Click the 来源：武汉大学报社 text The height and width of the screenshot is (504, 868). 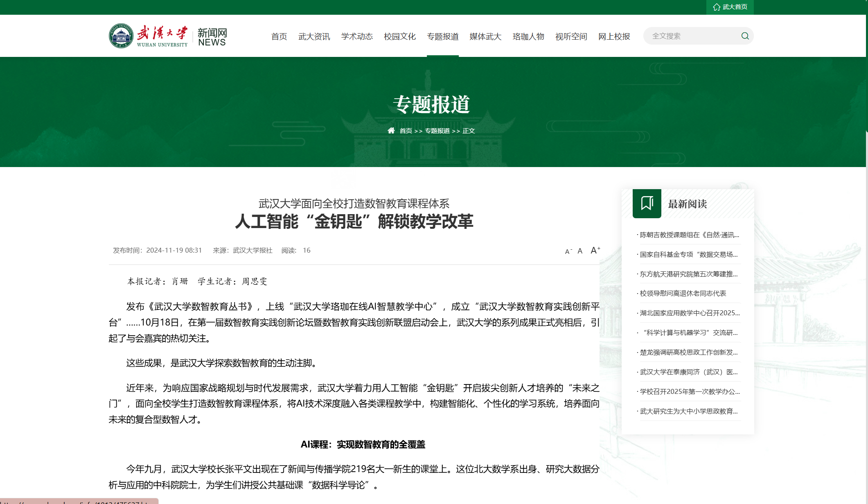pos(243,250)
